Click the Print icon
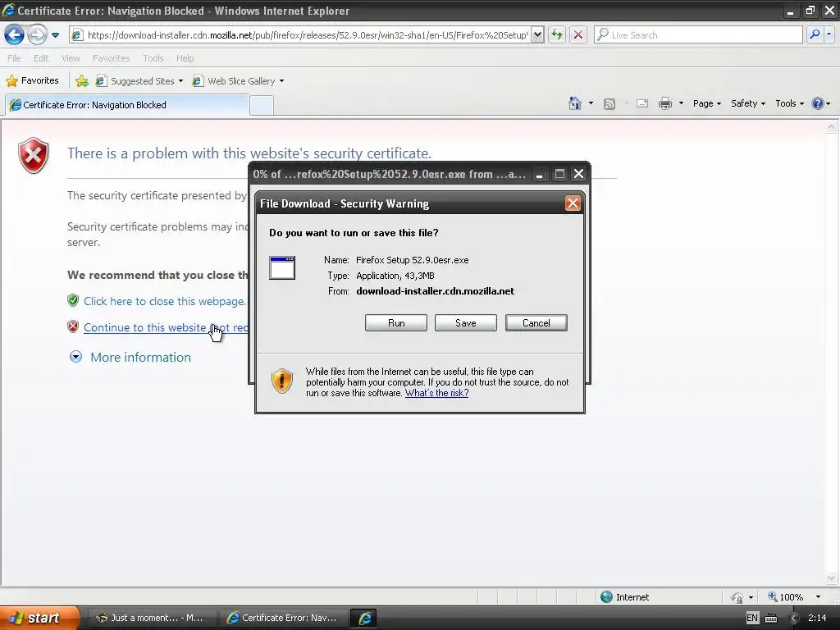This screenshot has width=840, height=630. 664,103
